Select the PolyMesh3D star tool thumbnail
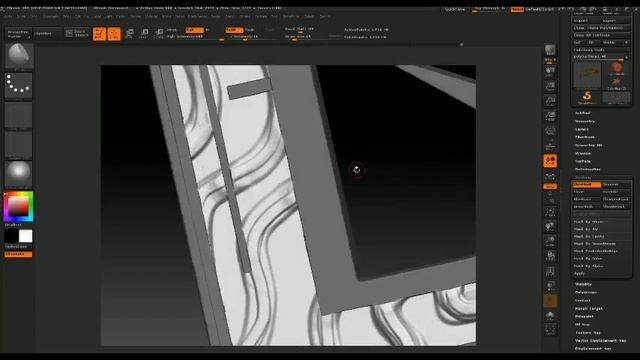 616,83
